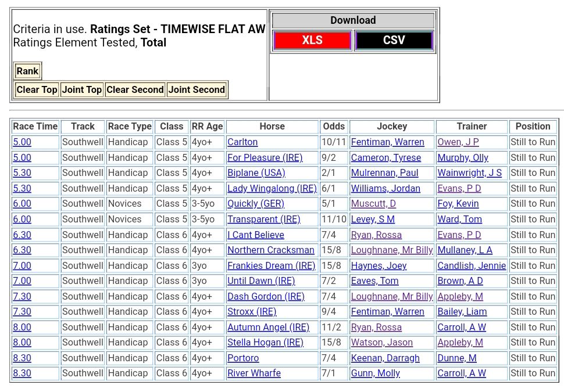
Task: View jockey Levey, S M
Action: pos(373,220)
